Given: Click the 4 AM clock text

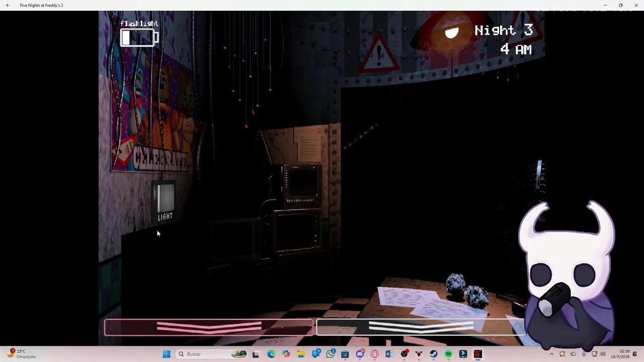Looking at the screenshot, I should 516,49.
